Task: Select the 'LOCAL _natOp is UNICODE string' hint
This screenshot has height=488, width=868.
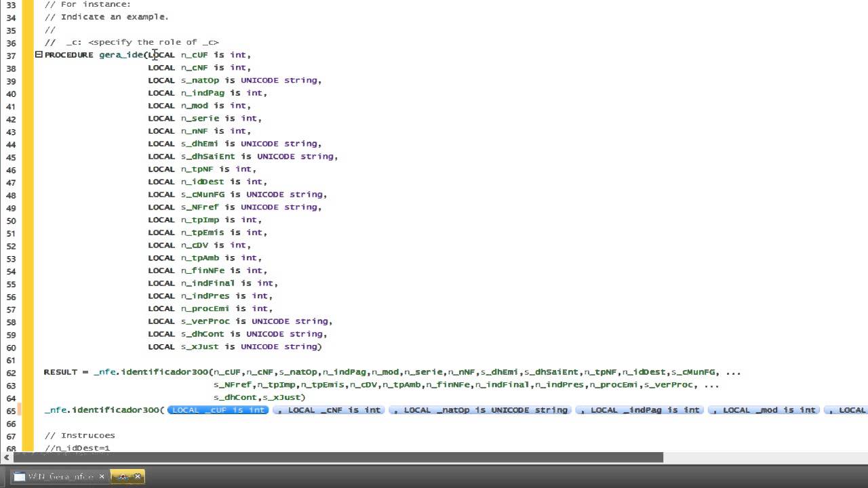Action: click(x=480, y=410)
